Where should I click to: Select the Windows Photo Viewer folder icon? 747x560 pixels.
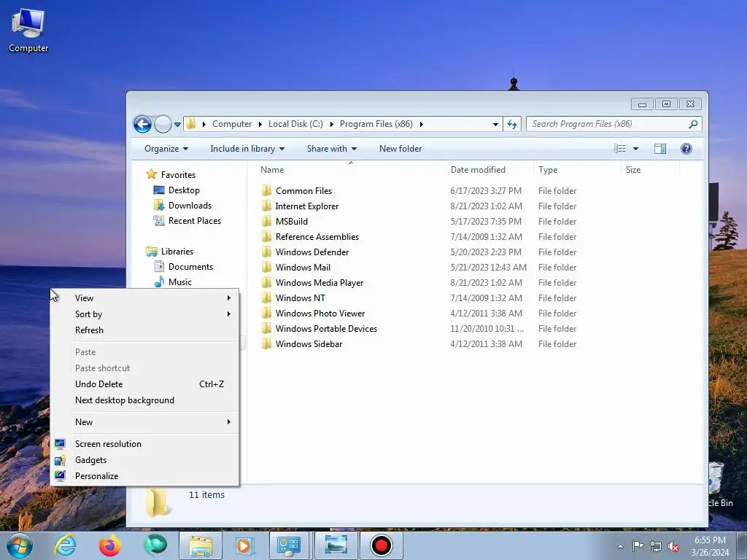[267, 313]
